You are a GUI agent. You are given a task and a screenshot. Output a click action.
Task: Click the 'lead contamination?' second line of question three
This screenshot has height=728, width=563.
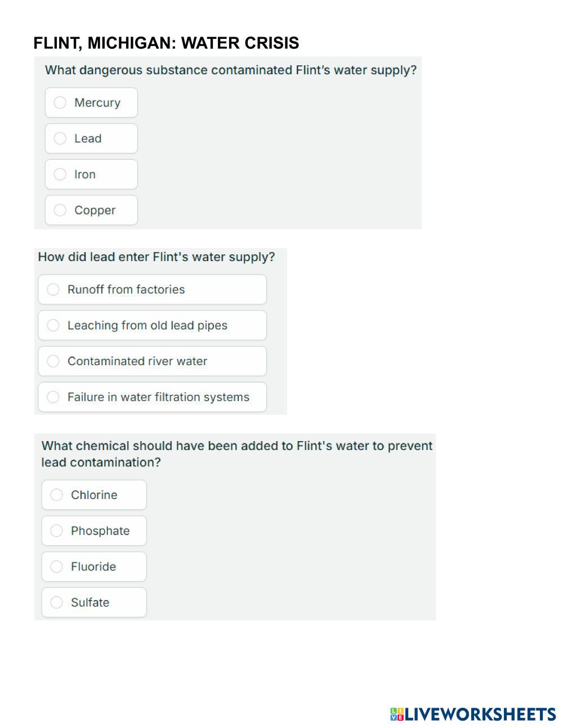pos(101,462)
